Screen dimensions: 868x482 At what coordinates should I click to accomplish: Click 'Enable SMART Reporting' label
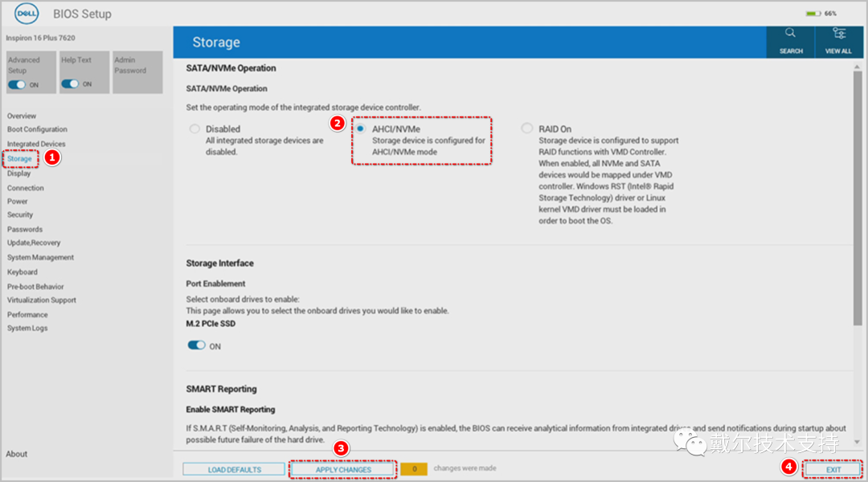pos(231,410)
